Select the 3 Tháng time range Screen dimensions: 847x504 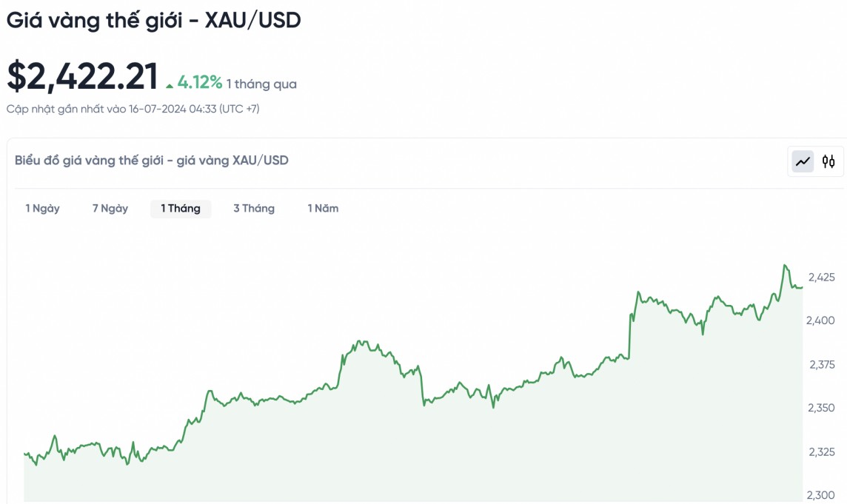click(254, 209)
